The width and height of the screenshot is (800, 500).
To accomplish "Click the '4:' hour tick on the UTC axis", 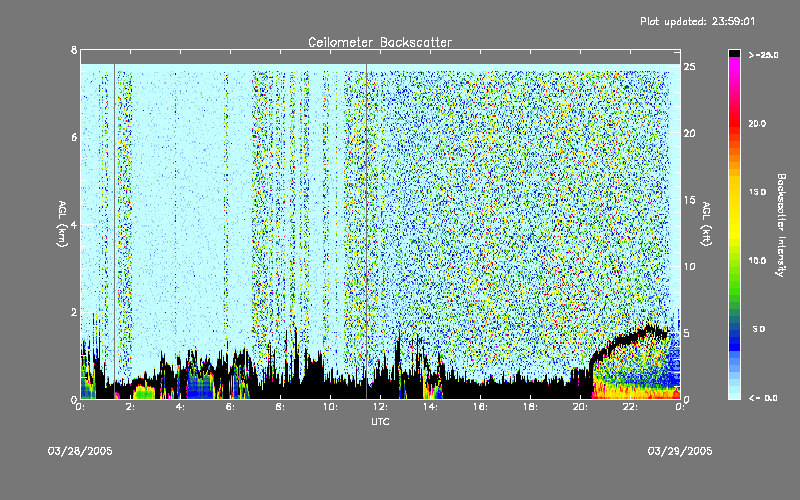I will click(180, 407).
